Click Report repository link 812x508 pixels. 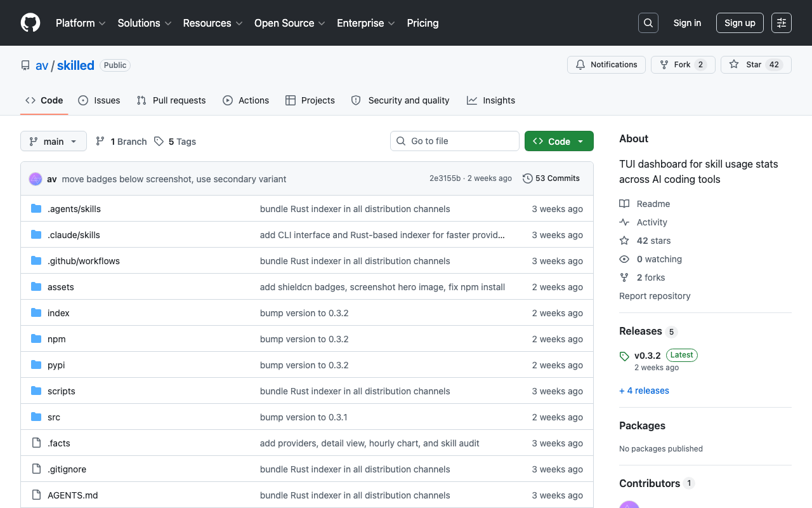click(655, 296)
